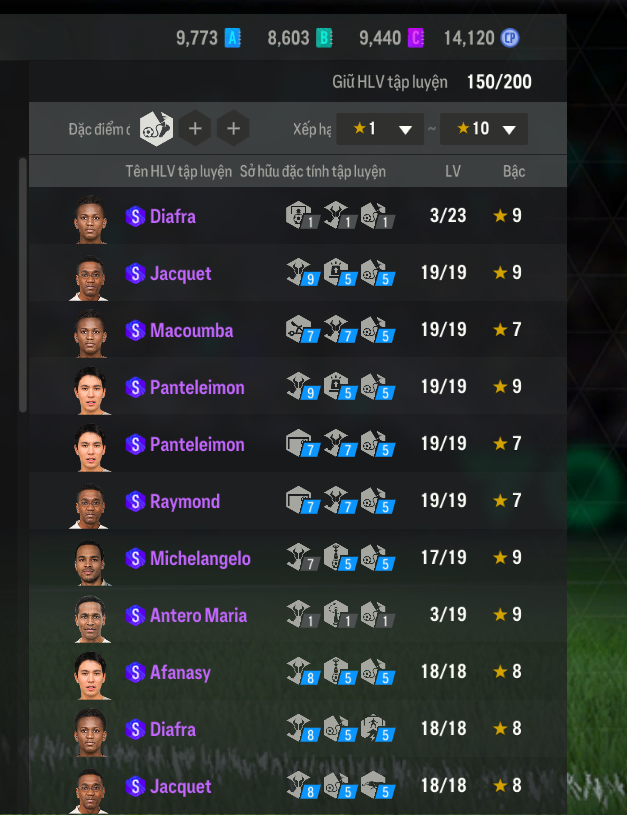This screenshot has width=627, height=815.
Task: Remove the selected dribbling trait filter icon
Action: tap(156, 128)
